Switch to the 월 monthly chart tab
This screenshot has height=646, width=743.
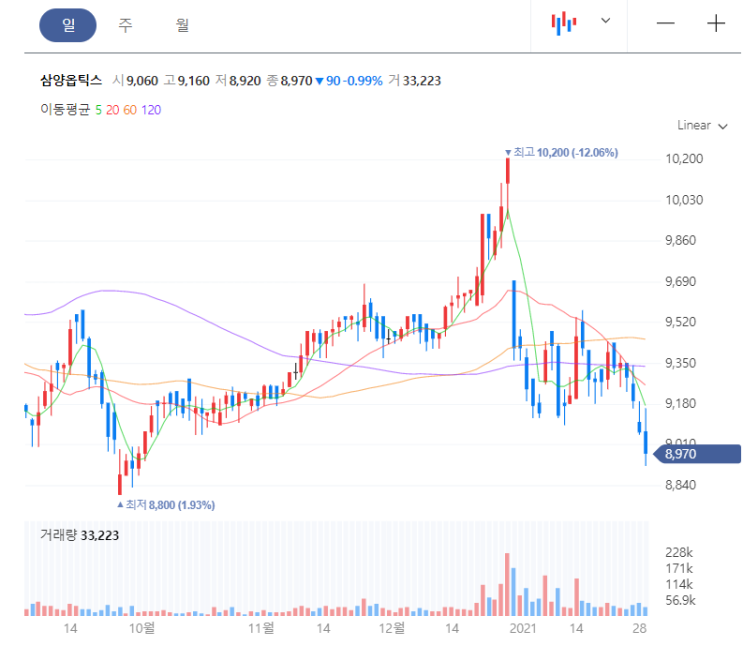[x=182, y=25]
